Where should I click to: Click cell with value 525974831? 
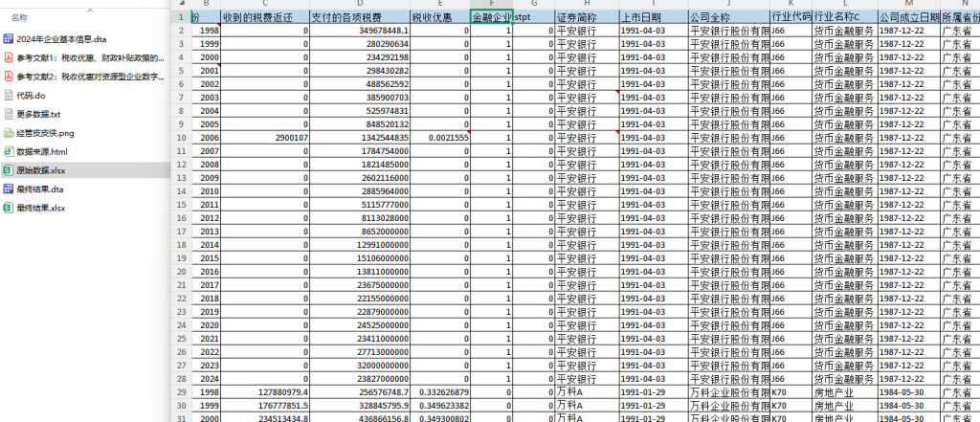(x=360, y=111)
